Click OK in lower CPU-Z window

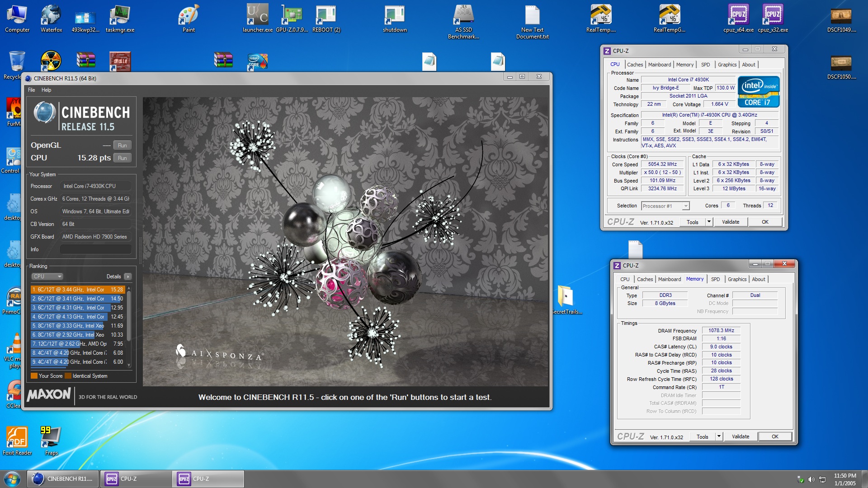(775, 436)
